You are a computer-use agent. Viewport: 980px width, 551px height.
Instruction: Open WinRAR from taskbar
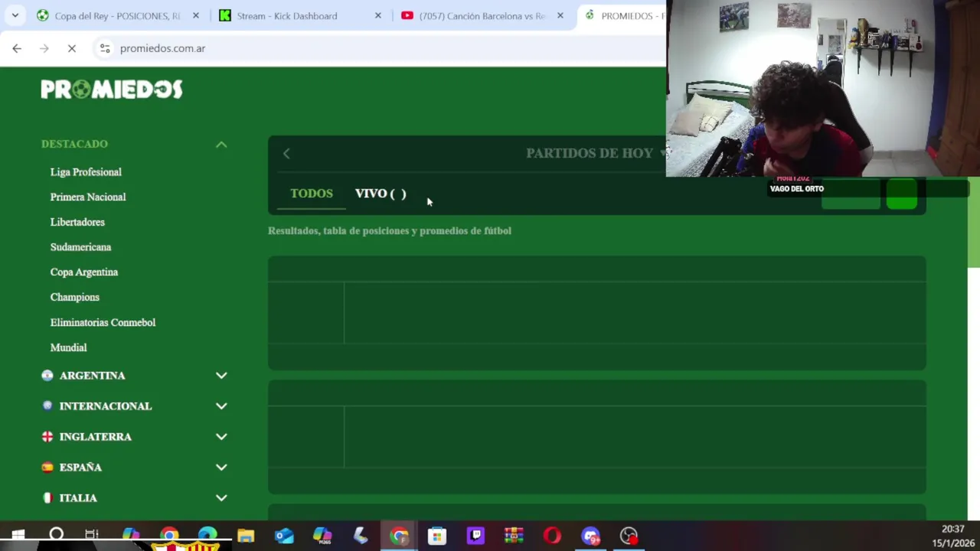[514, 536]
